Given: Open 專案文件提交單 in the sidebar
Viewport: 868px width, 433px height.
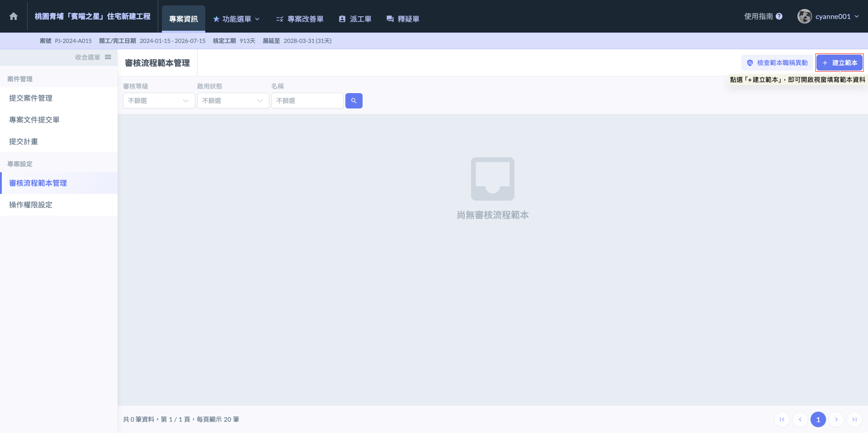Looking at the screenshot, I should click(x=59, y=120).
